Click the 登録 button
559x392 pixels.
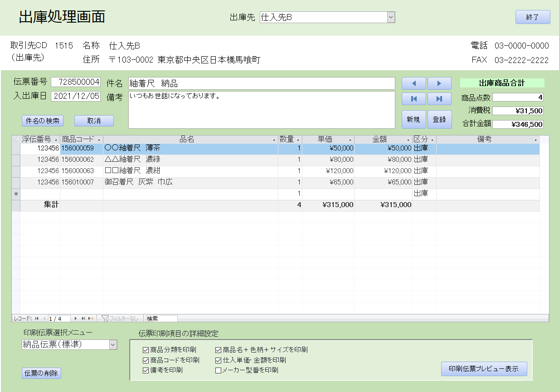pos(439,120)
